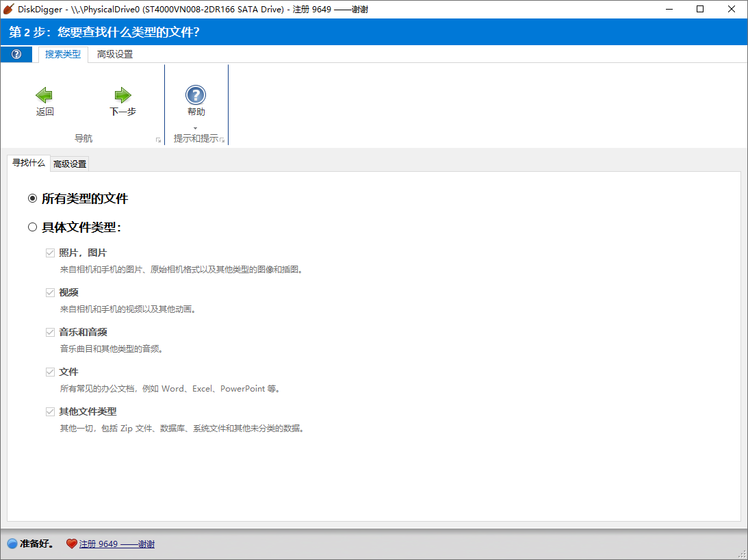This screenshot has width=748, height=560.
Task: Click the red heart icon in status bar
Action: tap(71, 544)
